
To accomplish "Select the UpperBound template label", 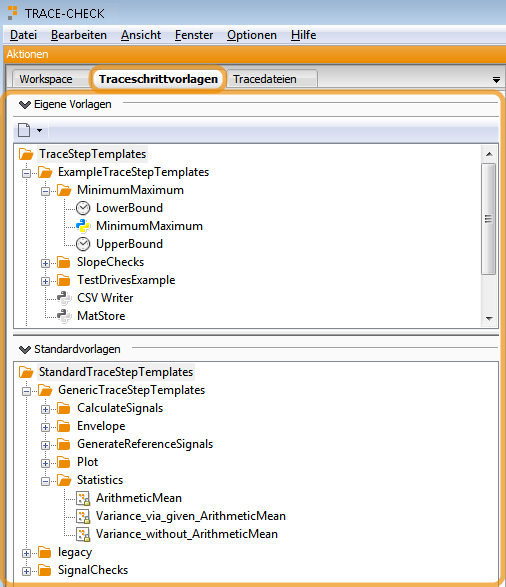I will pos(129,244).
